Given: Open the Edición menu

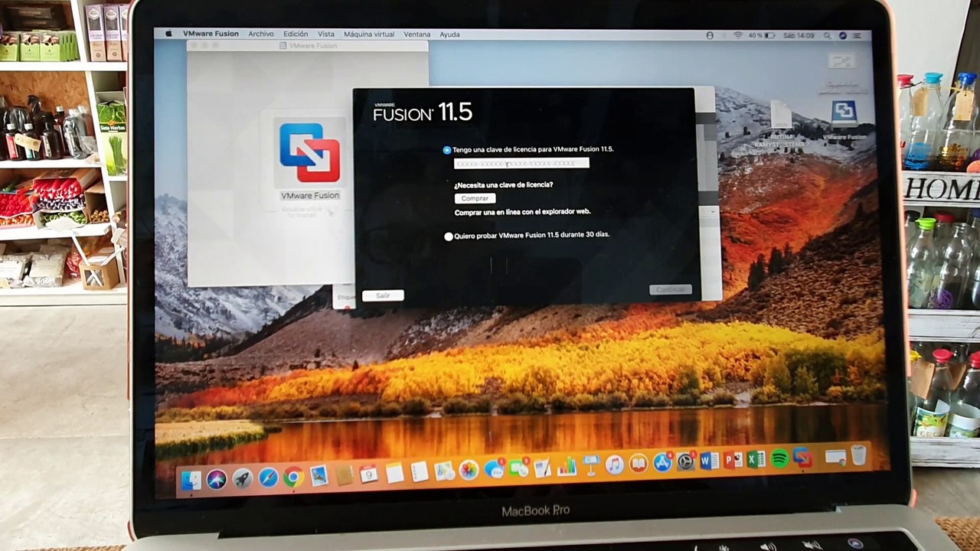Looking at the screenshot, I should pos(296,34).
